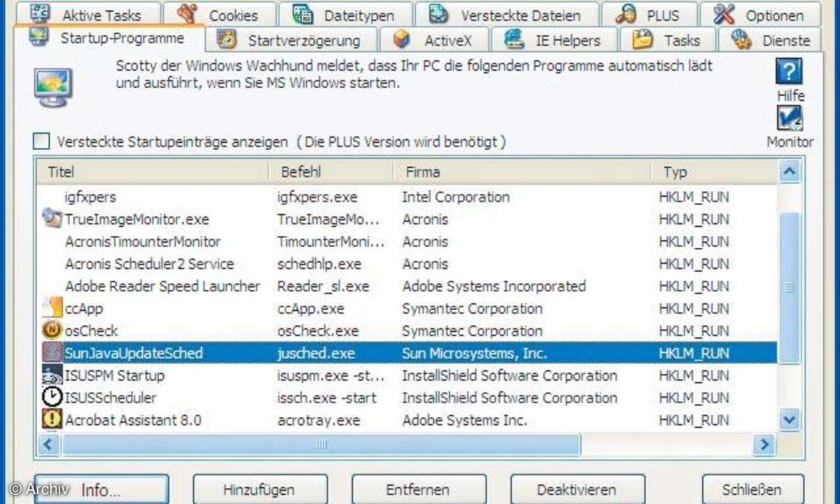Click the osCheck Norton icon
The width and height of the screenshot is (840, 504).
click(52, 330)
